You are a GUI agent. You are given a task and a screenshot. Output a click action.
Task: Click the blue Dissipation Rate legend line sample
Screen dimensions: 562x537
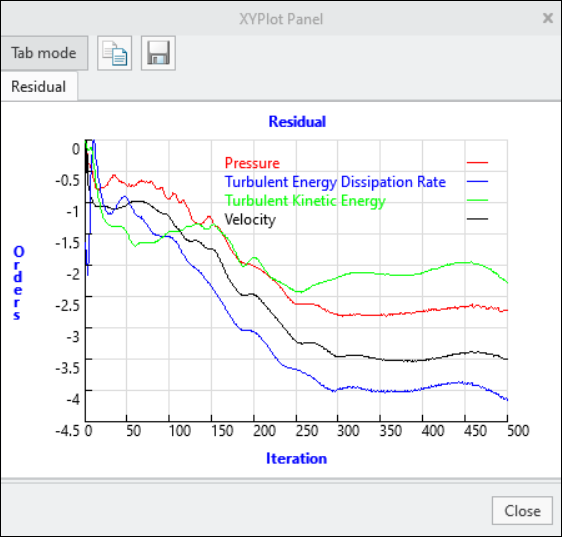tap(477, 181)
